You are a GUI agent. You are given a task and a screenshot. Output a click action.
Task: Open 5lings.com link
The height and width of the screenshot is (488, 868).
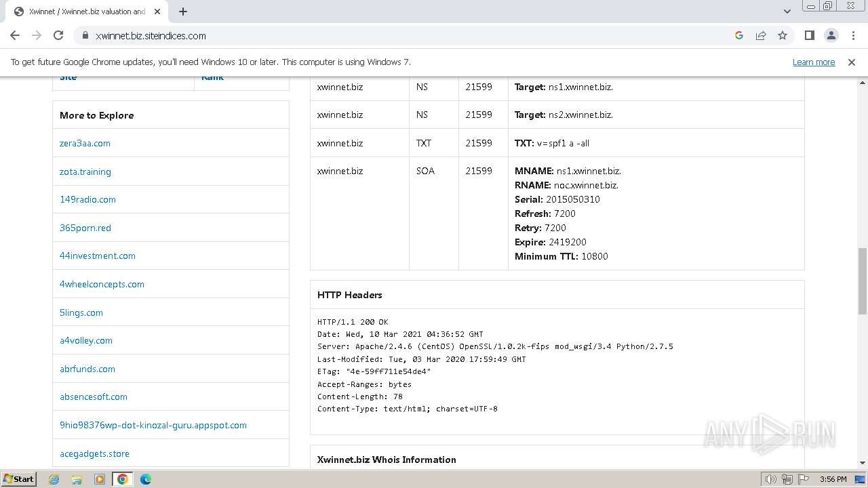click(81, 312)
